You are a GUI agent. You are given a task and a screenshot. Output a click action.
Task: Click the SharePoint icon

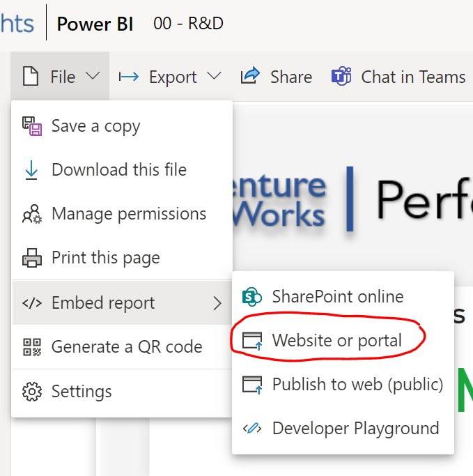pos(251,297)
